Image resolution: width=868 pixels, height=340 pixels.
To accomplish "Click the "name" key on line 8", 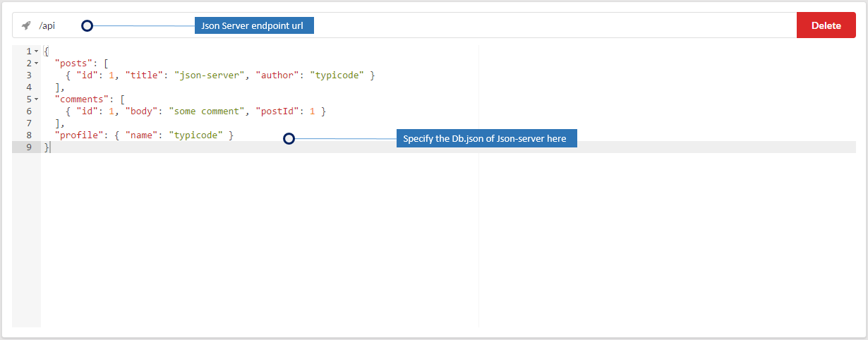I will (x=141, y=135).
